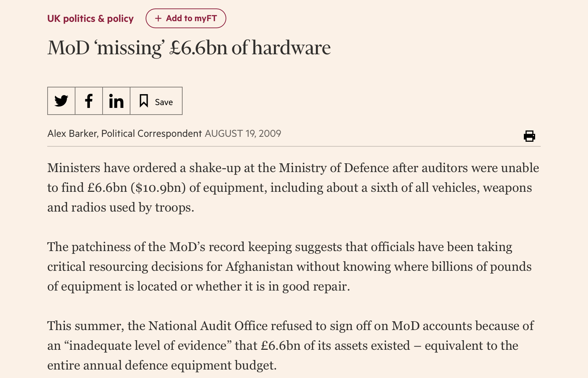The height and width of the screenshot is (378, 588).
Task: Click the plus icon in Add to myFT
Action: point(159,18)
